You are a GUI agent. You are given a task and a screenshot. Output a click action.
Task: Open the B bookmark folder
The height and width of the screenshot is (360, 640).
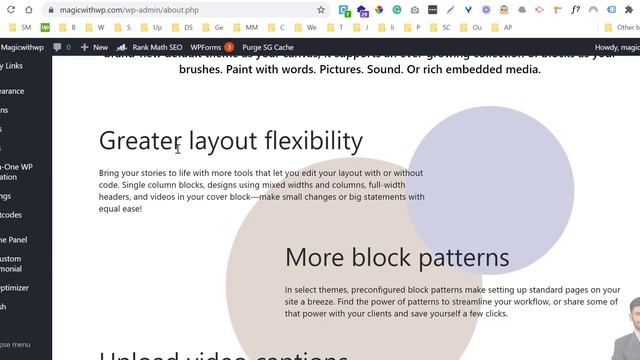click(x=67, y=27)
